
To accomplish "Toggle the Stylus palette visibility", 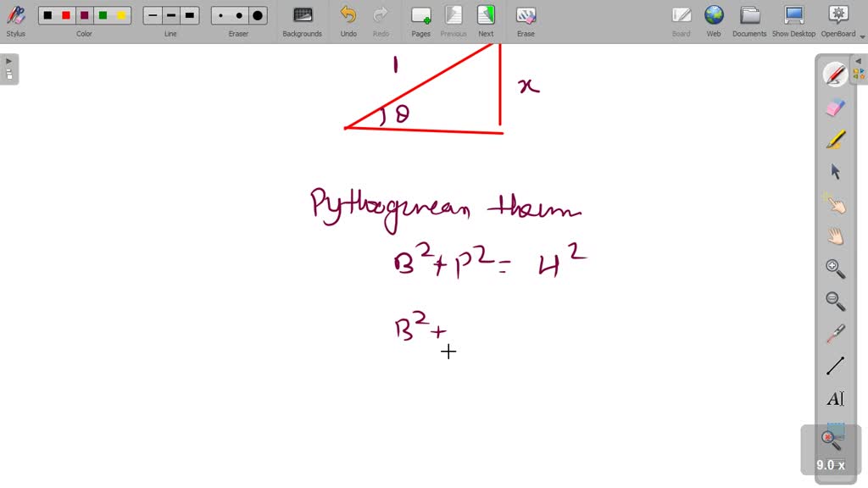I will tap(15, 20).
